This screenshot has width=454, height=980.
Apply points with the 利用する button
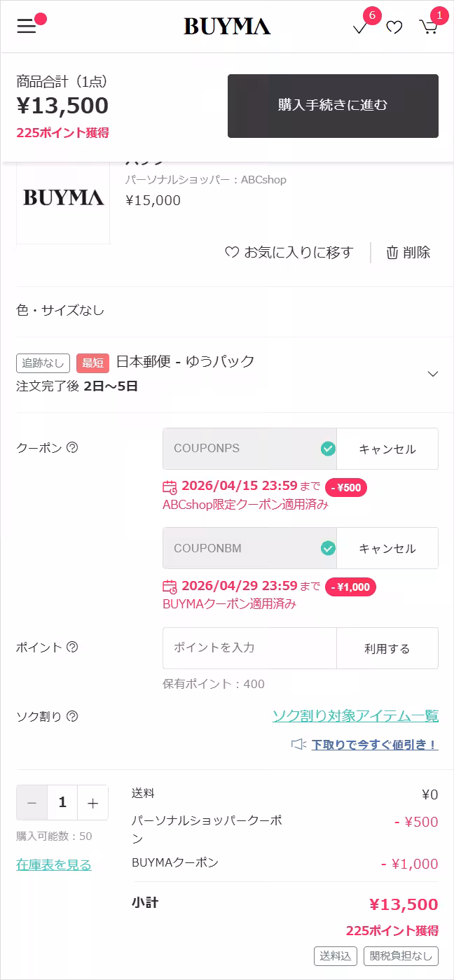(x=387, y=648)
